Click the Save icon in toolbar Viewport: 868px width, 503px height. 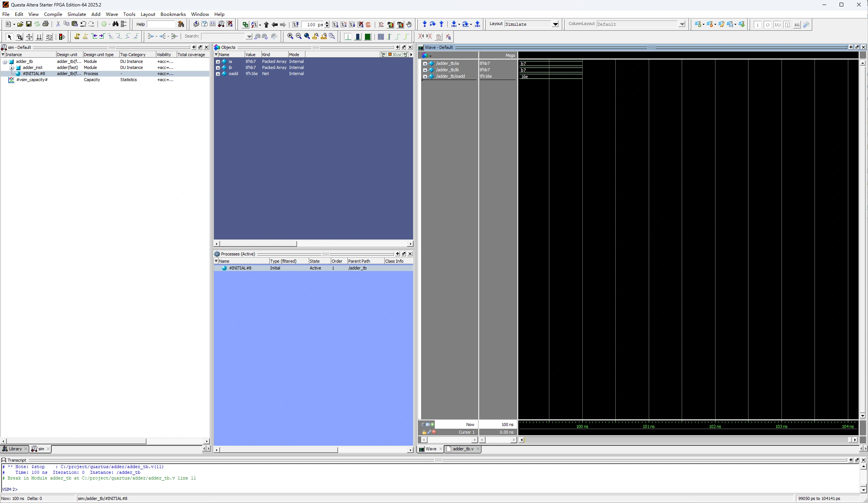pos(28,24)
